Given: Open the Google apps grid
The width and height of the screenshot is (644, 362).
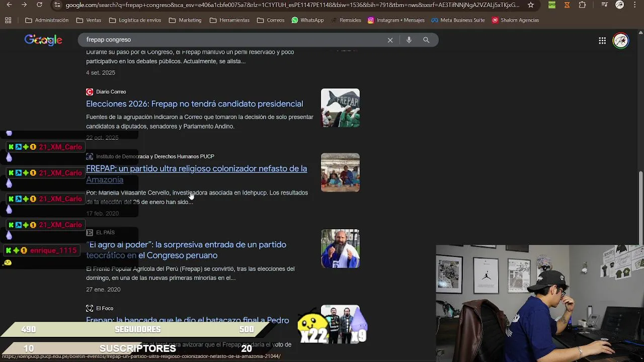Looking at the screenshot, I should pos(602,40).
